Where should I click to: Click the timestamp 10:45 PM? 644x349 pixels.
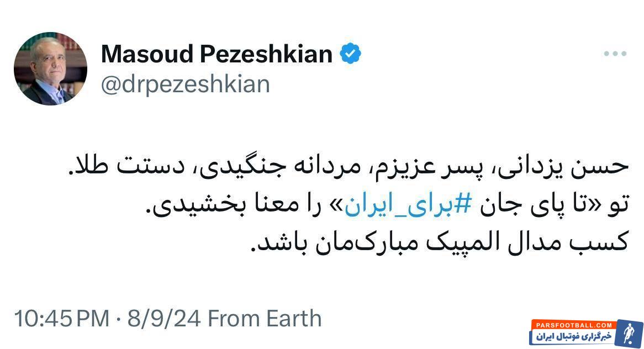point(62,317)
